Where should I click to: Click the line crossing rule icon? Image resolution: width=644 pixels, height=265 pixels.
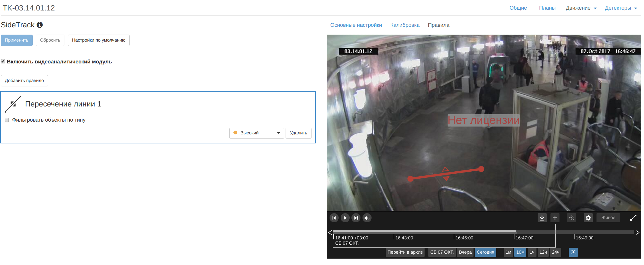point(13,104)
